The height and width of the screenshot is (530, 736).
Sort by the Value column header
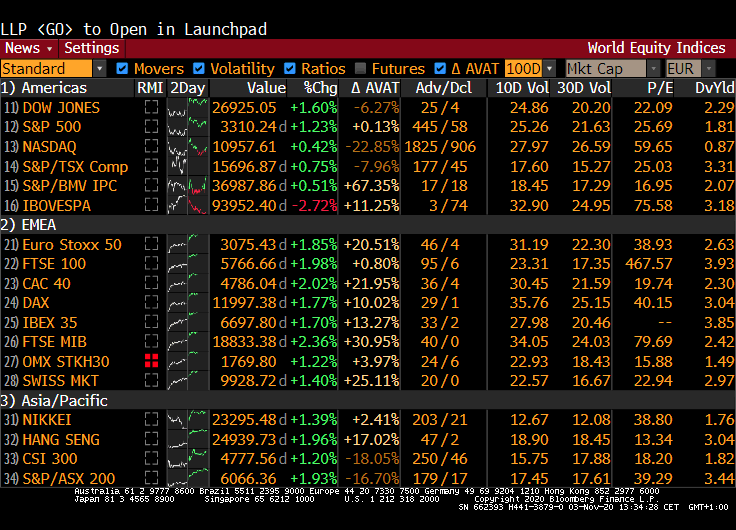[267, 88]
